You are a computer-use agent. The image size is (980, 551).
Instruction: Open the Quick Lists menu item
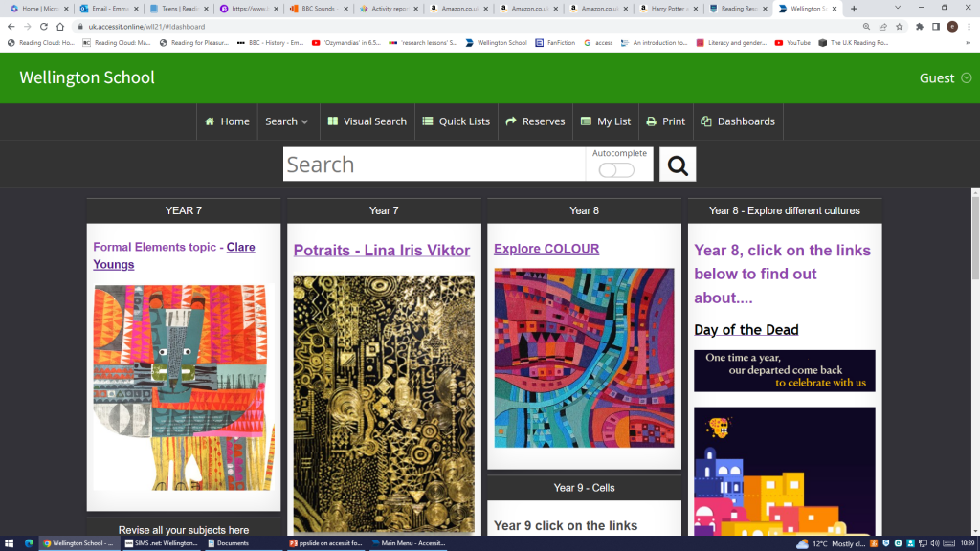[457, 121]
